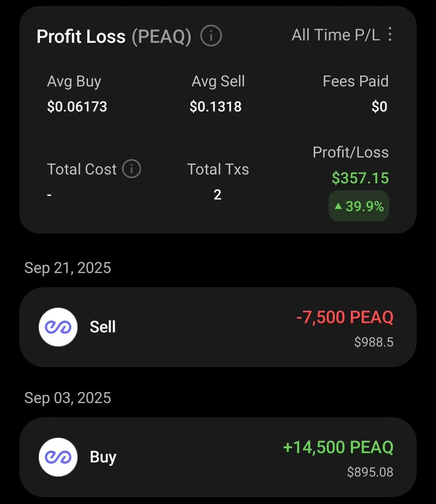The image size is (436, 504).
Task: Tap the $357.15 Profit/Loss amount
Action: pyautogui.click(x=360, y=178)
